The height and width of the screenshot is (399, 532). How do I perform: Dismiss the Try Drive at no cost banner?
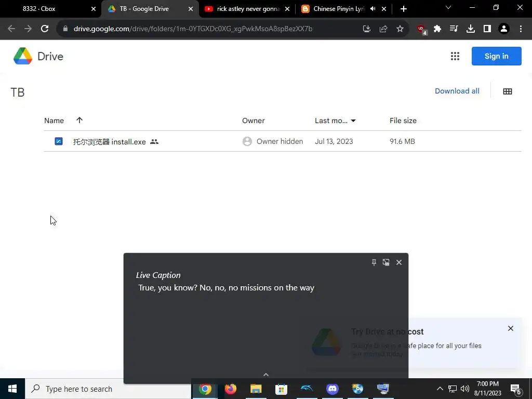pos(511,328)
